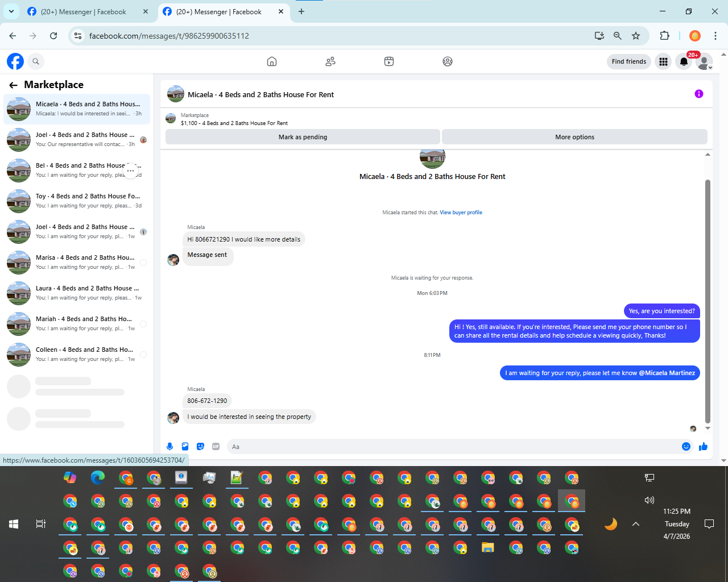
Task: Open the volume speaker tray icon
Action: point(650,500)
